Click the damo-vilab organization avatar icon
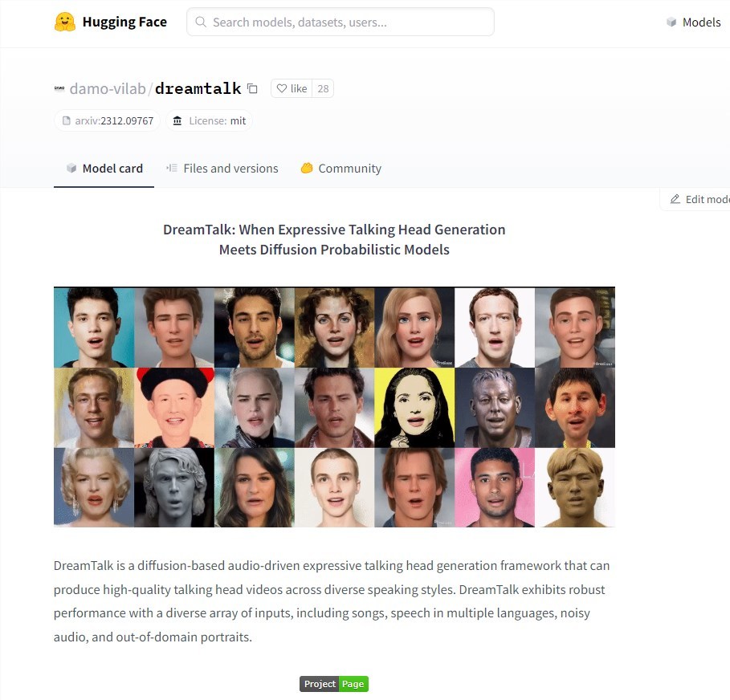Image resolution: width=730 pixels, height=700 pixels. click(x=59, y=88)
